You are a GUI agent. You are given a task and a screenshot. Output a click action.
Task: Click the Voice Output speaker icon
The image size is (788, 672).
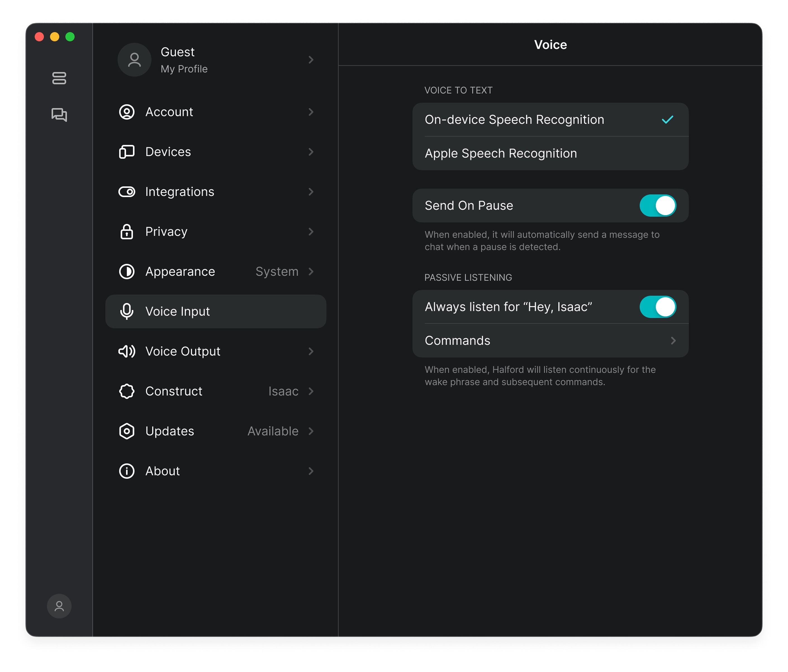pyautogui.click(x=127, y=351)
